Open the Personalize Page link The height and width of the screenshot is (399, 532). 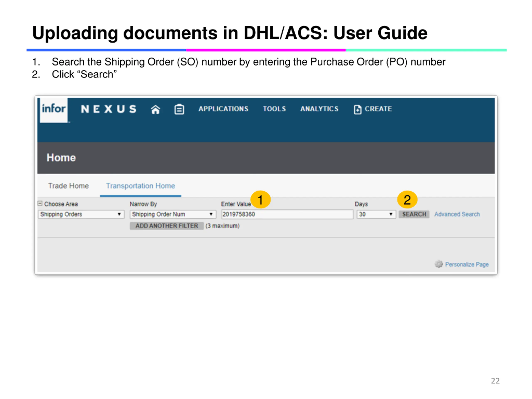tap(467, 264)
